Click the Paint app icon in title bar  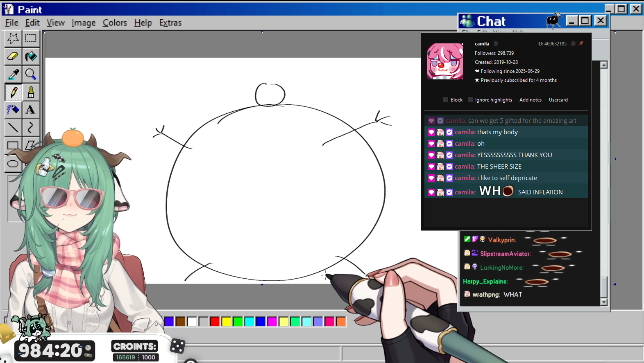(9, 9)
